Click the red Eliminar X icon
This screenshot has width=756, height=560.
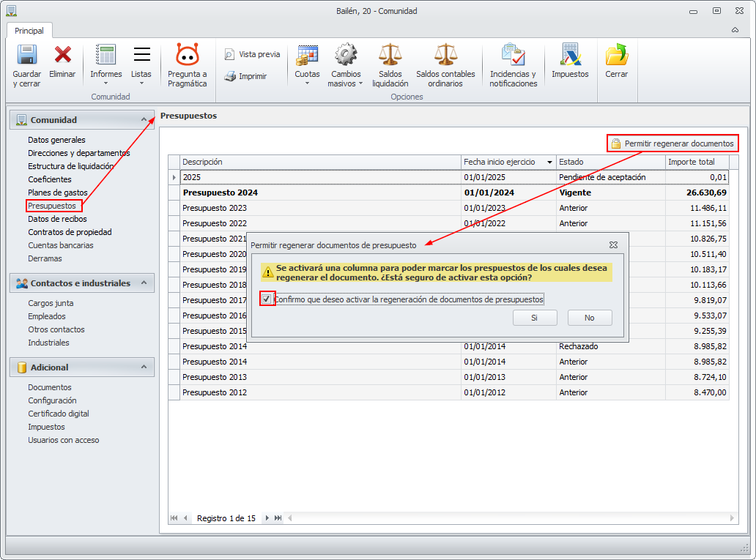click(62, 56)
